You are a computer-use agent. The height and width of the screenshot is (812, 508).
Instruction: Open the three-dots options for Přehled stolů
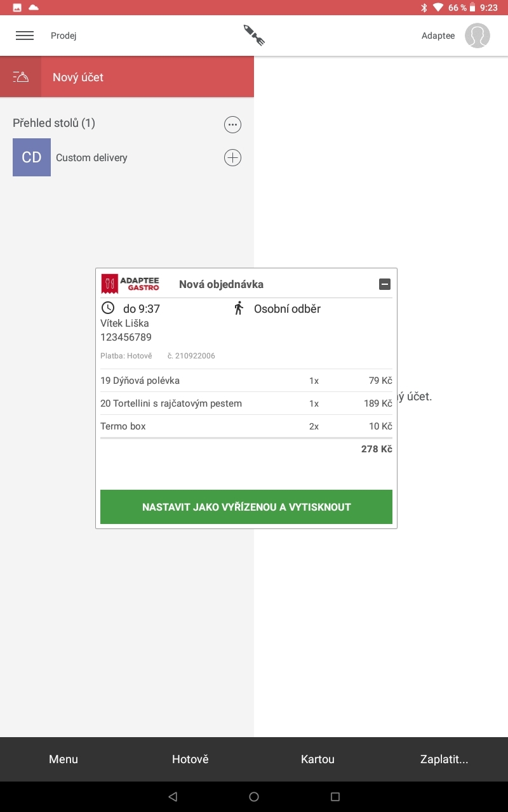tap(232, 124)
